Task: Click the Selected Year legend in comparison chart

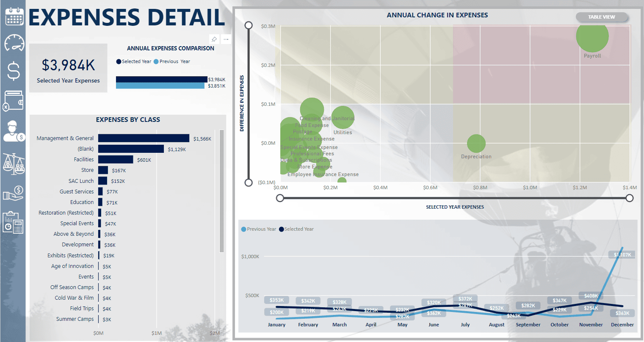Action: tap(134, 61)
